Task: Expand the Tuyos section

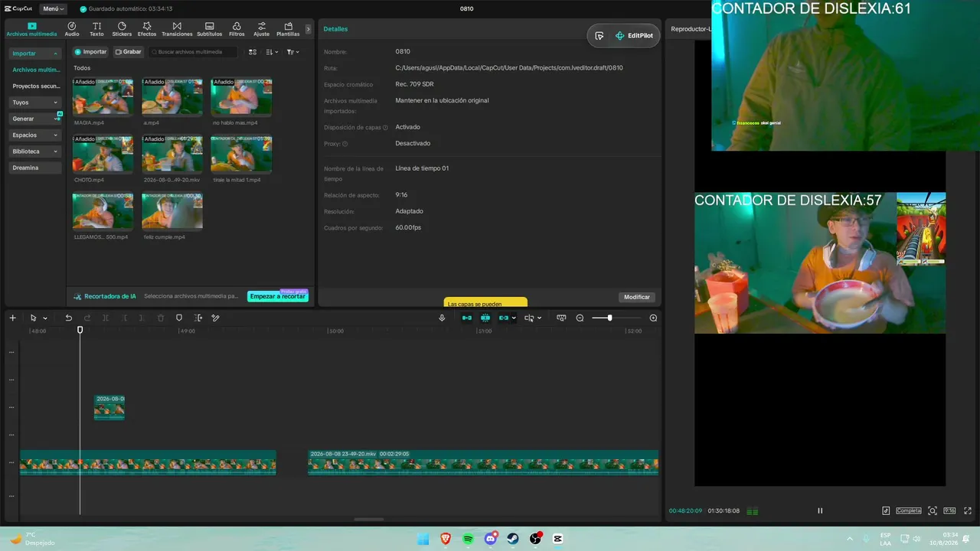Action: point(35,103)
